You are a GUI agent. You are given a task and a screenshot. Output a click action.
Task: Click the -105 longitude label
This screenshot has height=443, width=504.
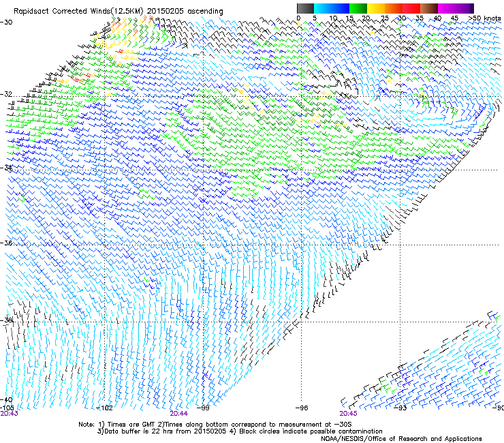pos(7,408)
